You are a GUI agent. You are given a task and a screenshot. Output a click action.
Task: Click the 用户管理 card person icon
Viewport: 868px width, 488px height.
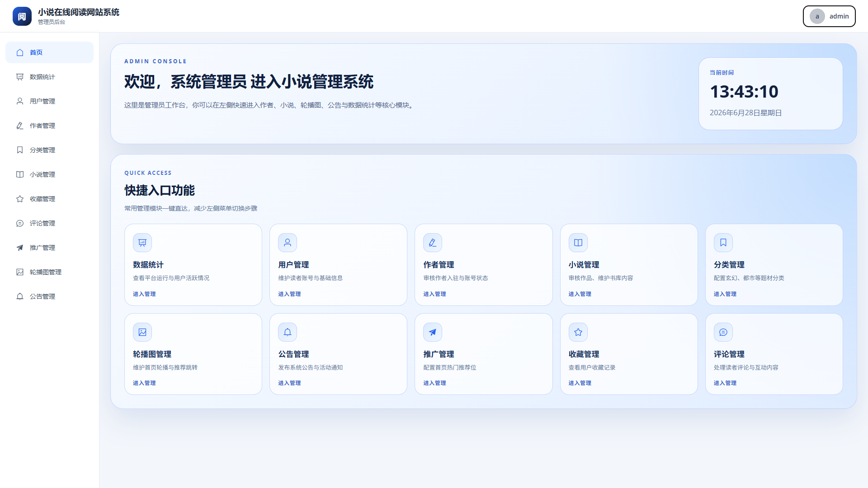pos(288,243)
